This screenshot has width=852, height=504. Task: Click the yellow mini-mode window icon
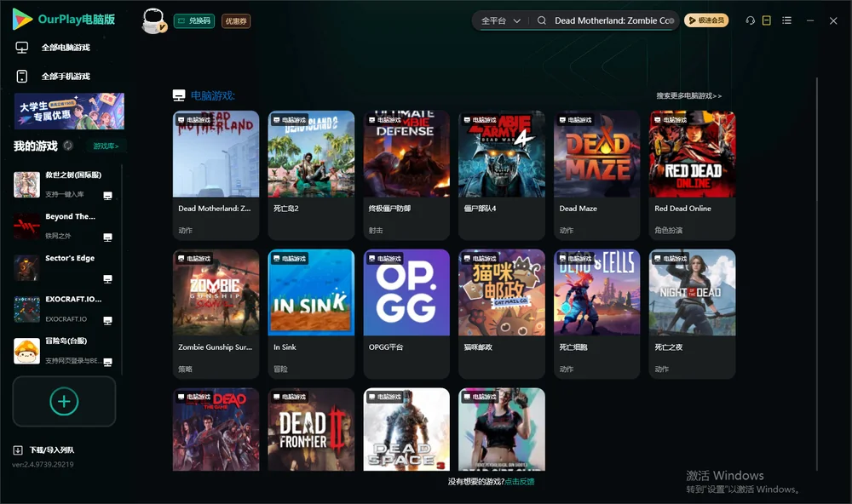tap(767, 20)
